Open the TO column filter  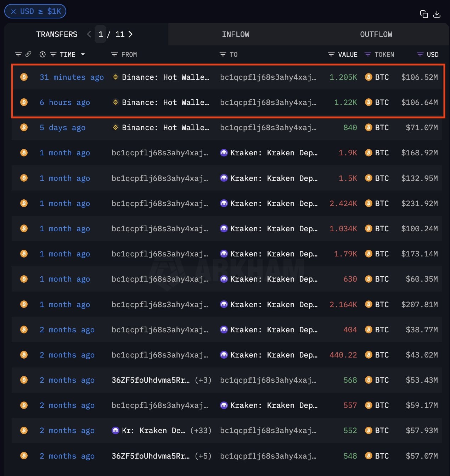coord(223,55)
